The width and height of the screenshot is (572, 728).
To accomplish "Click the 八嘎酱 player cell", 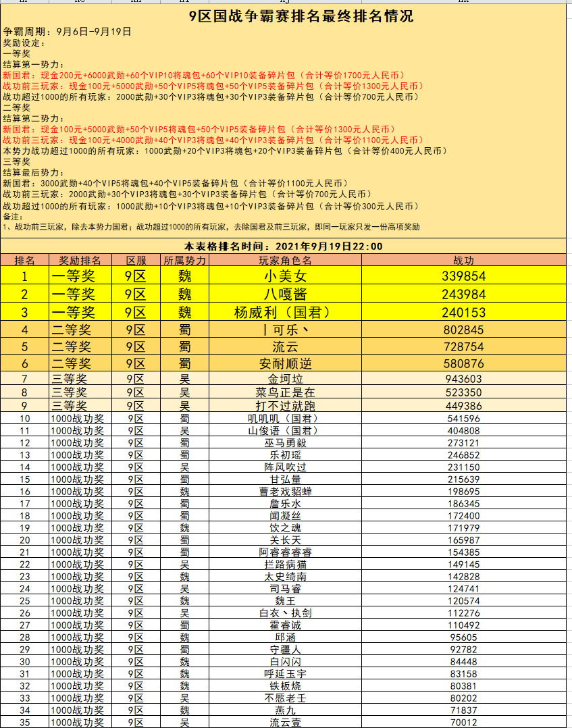I will pos(285,294).
